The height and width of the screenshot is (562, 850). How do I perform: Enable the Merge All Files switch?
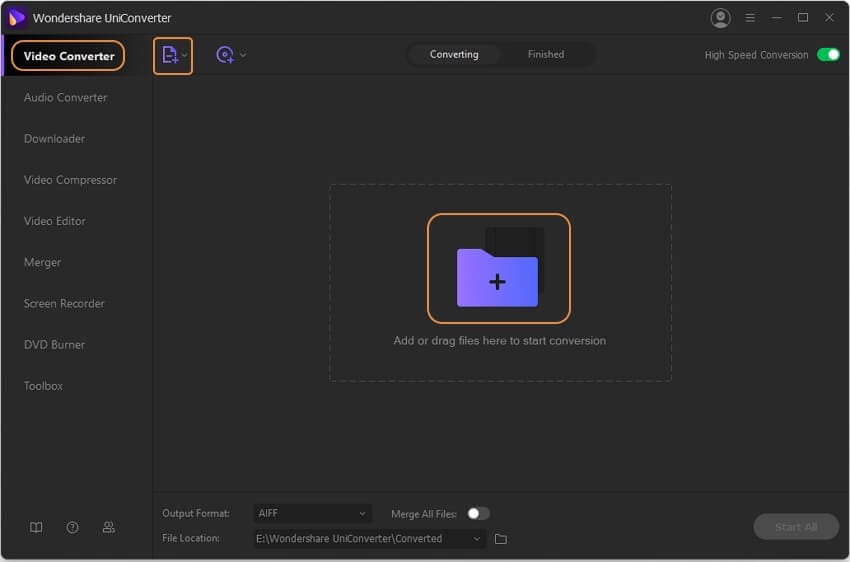tap(478, 513)
